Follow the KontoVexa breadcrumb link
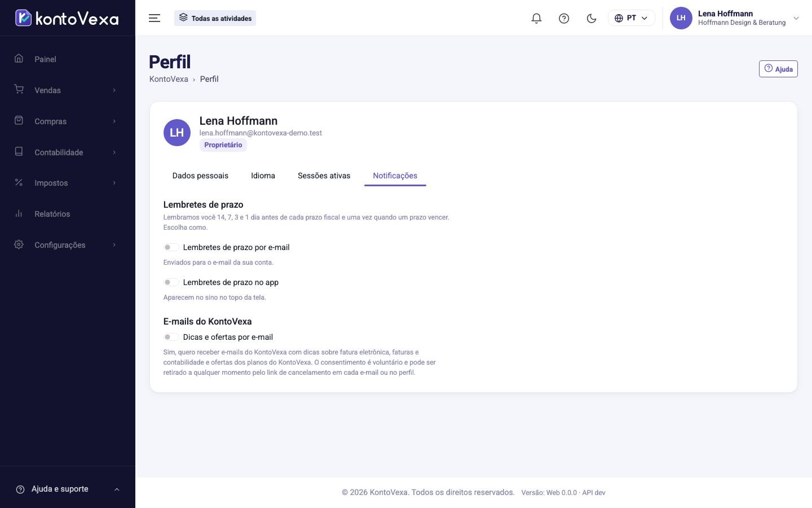 169,79
